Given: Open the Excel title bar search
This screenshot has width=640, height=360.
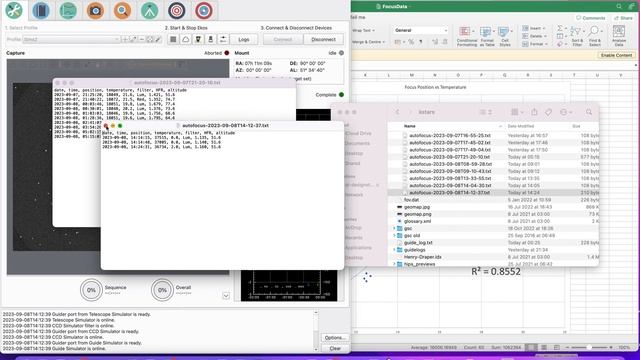Looking at the screenshot, I should point(619,6).
